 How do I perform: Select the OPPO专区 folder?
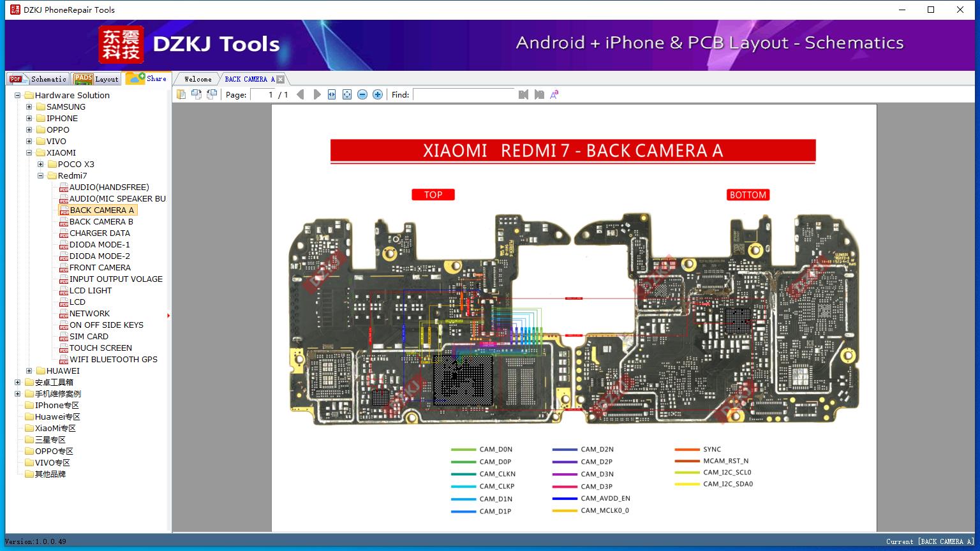54,452
